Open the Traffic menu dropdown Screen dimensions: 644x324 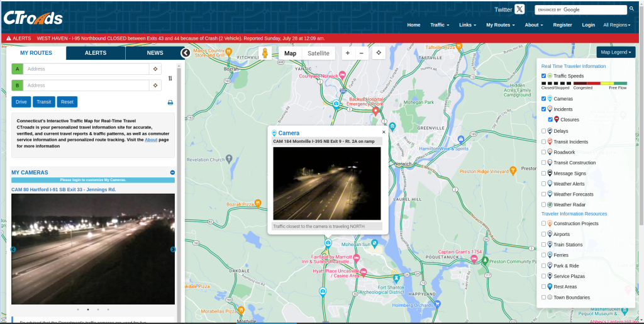coord(440,25)
